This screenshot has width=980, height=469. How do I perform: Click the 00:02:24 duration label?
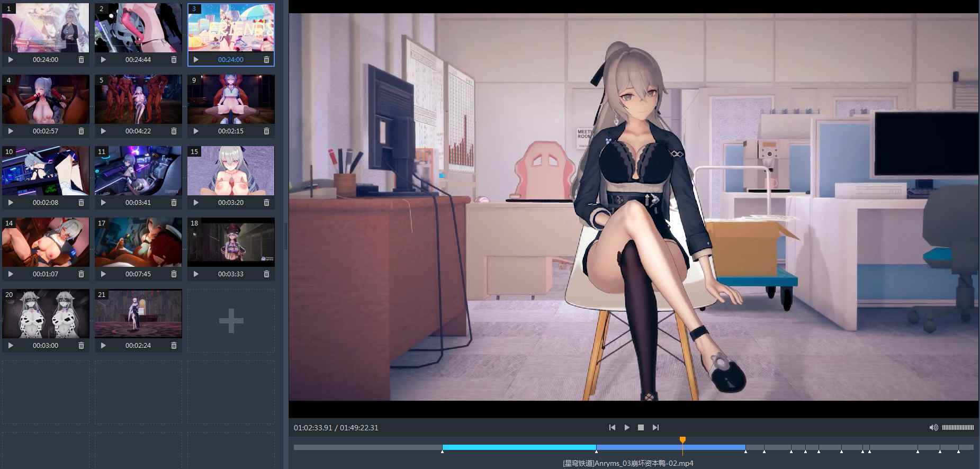click(x=138, y=346)
